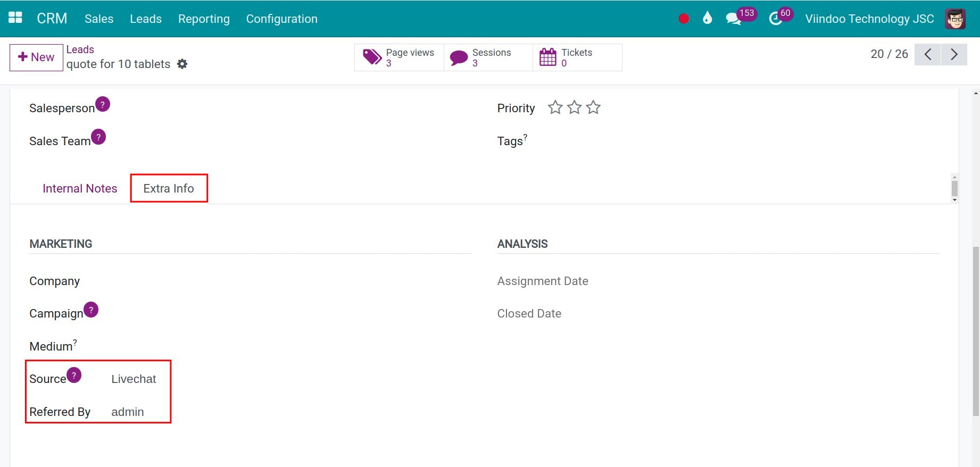Click the Source value Livechat

(134, 379)
